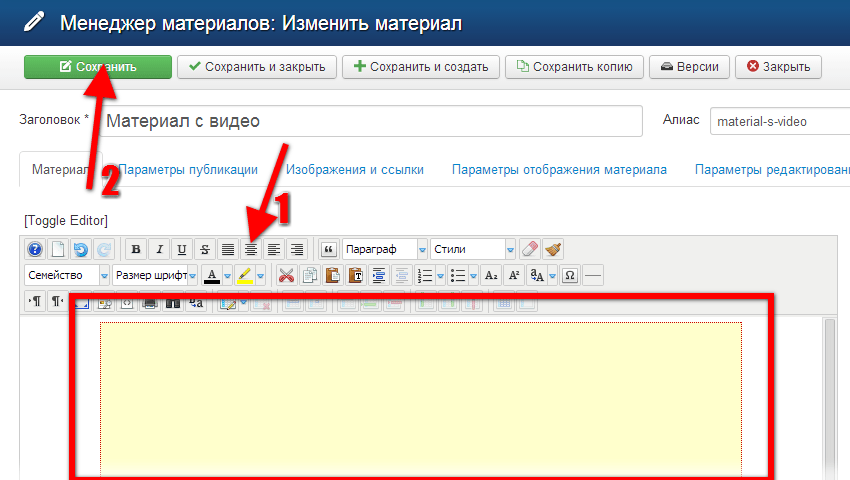This screenshot has height=480, width=850.
Task: Click the eraser Remove Formatting icon
Action: [x=531, y=249]
